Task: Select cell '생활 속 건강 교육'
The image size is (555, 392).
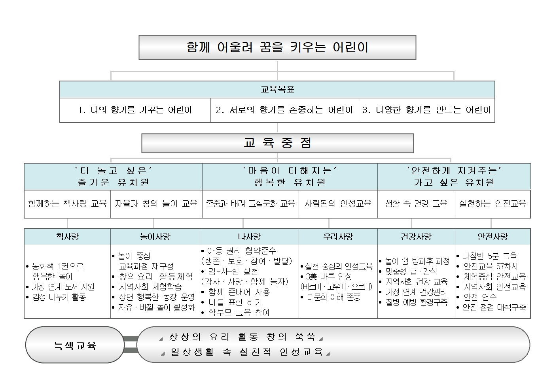Action: [416, 204]
